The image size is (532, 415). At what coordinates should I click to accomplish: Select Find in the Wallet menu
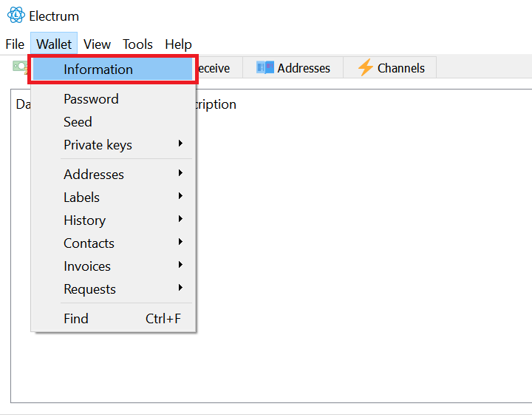click(x=76, y=319)
